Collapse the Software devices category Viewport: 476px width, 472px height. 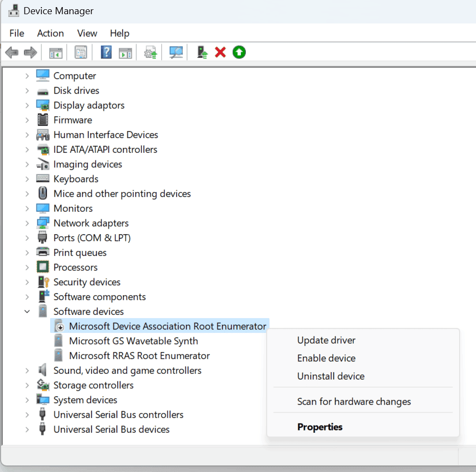[x=27, y=312]
